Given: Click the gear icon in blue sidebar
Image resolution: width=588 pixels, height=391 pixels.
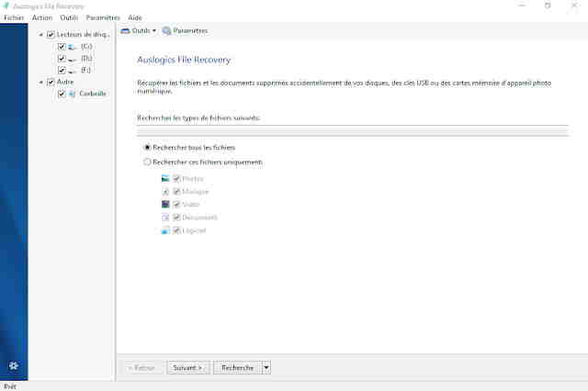Looking at the screenshot, I should coord(14,366).
